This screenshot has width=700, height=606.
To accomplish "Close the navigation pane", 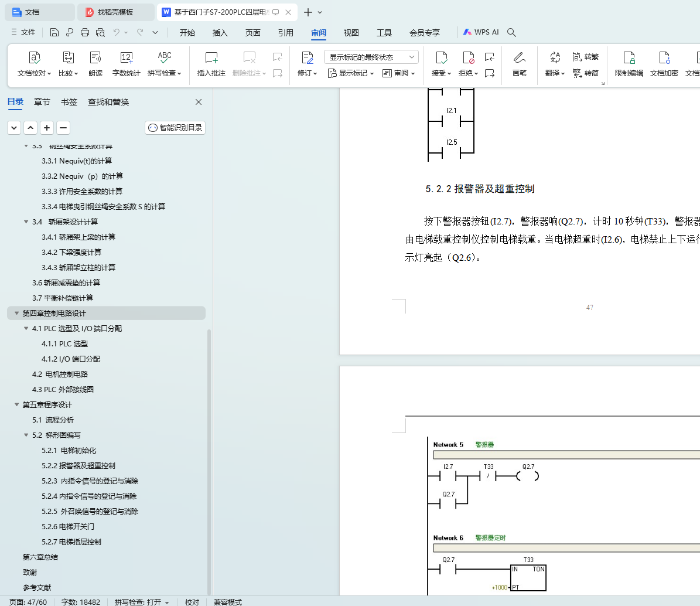I will 199,102.
